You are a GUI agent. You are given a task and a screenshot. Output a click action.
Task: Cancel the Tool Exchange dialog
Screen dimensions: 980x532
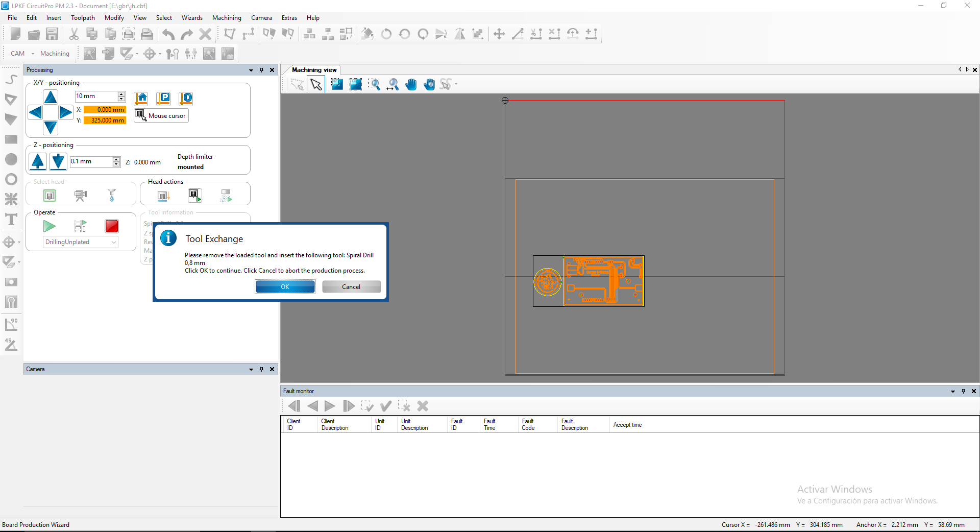tap(351, 287)
